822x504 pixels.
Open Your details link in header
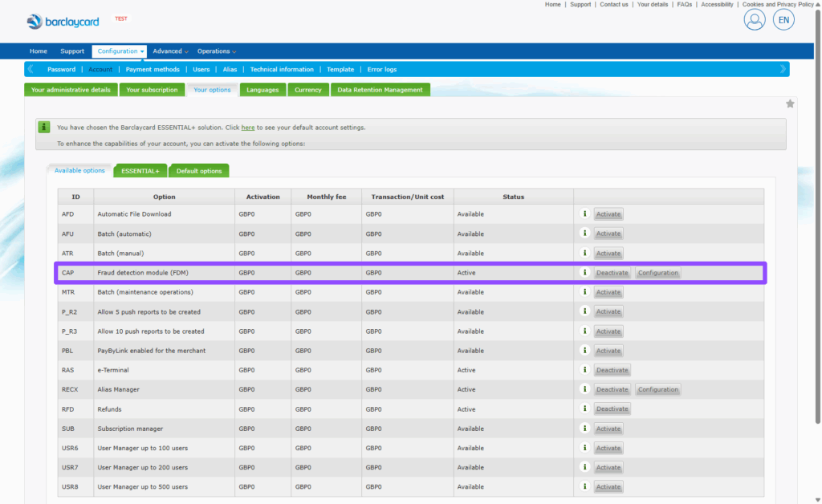click(x=653, y=4)
